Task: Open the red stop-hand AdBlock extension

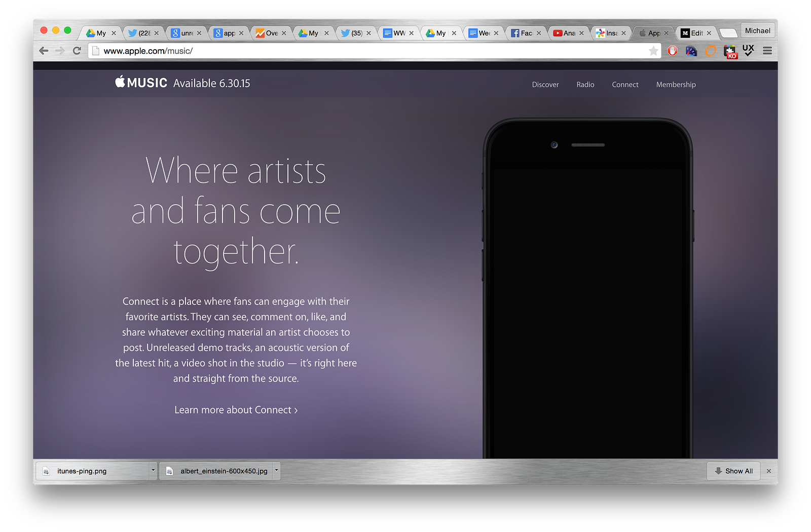Action: click(673, 51)
